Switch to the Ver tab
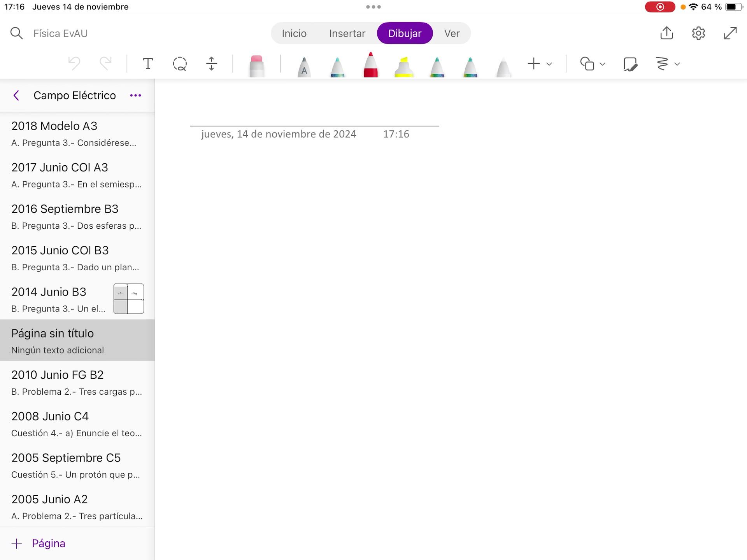747x560 pixels. [x=452, y=33]
